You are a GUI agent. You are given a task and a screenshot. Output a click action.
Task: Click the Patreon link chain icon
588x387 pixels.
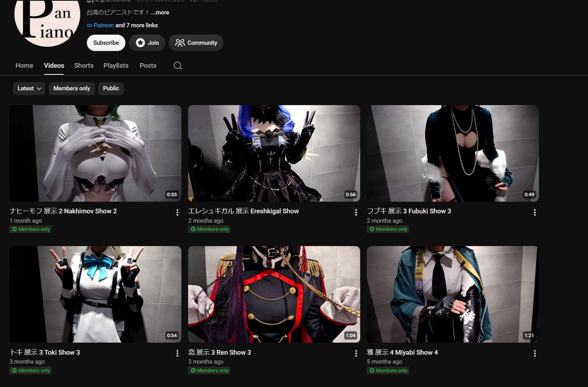click(90, 25)
